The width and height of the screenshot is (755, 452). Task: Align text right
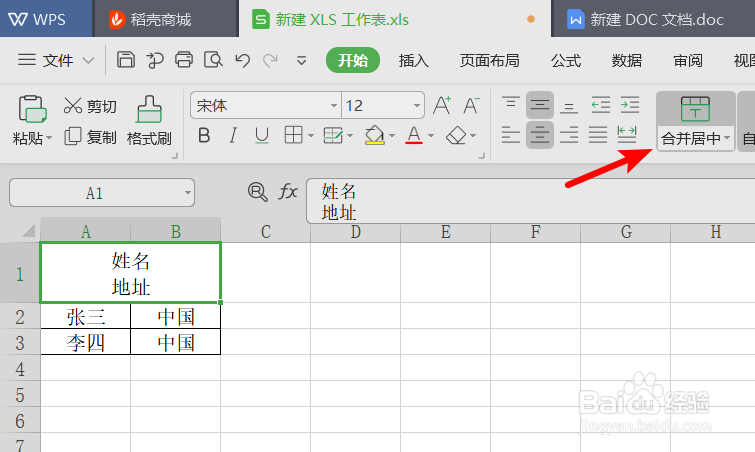coord(569,135)
